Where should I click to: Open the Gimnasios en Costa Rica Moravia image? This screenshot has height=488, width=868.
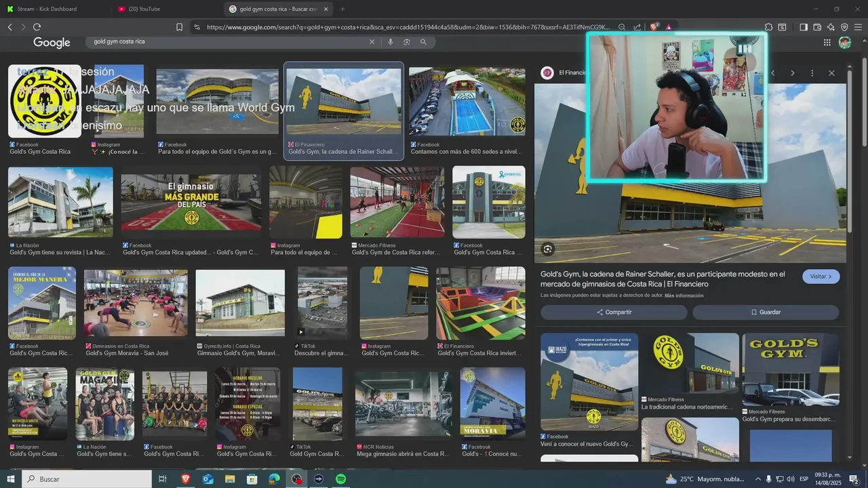(136, 303)
